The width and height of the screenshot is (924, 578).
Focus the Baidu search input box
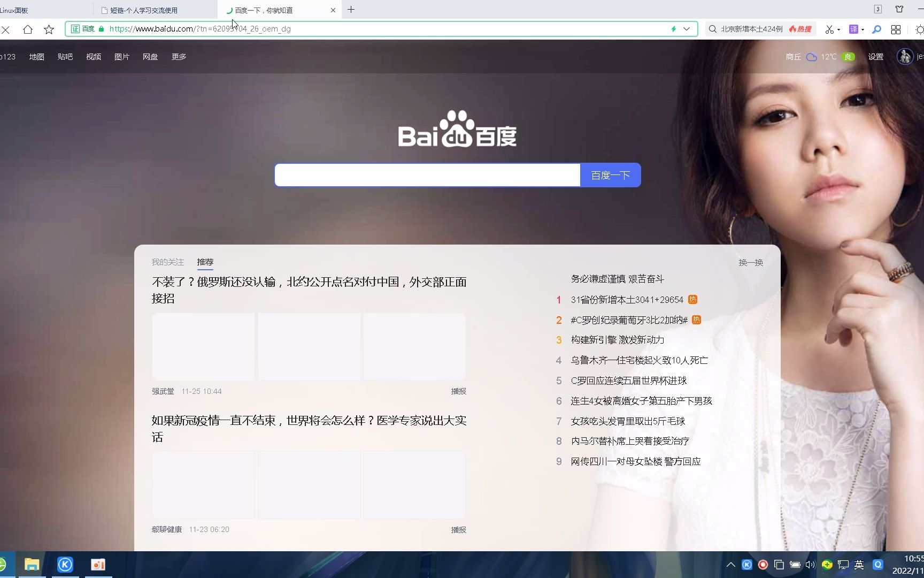click(x=427, y=175)
